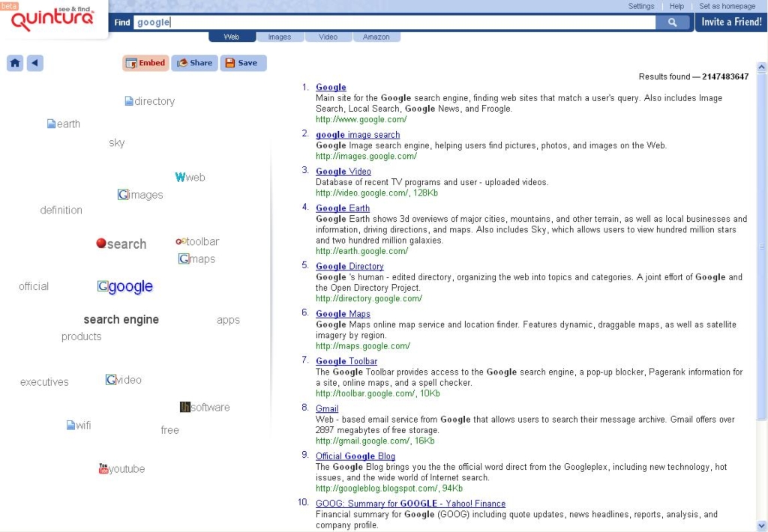The image size is (768, 532).
Task: Open the Gmail result
Action: pos(327,408)
